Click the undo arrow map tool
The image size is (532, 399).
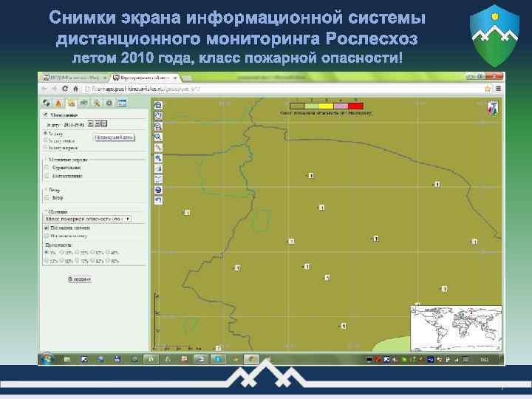(x=158, y=200)
